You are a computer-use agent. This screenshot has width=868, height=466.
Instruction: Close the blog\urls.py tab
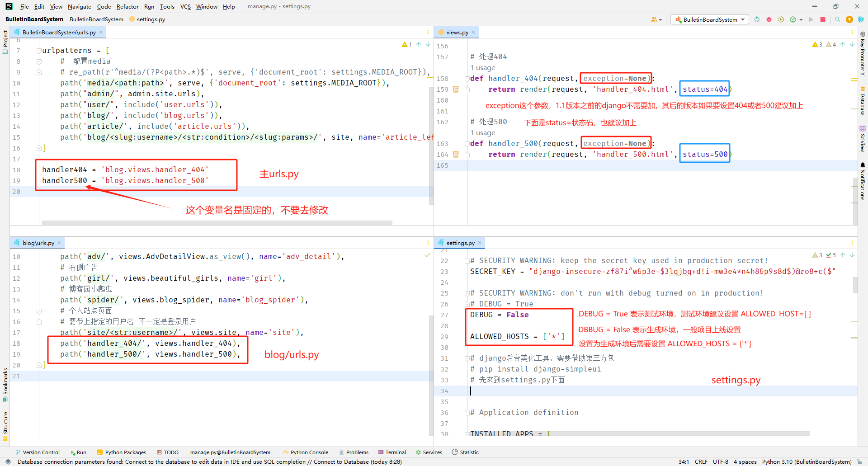[x=59, y=243]
